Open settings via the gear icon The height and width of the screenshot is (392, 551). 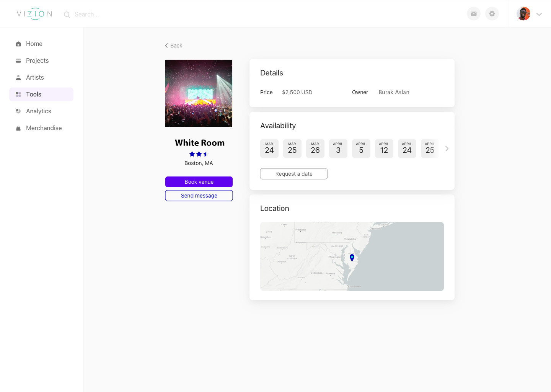[492, 14]
